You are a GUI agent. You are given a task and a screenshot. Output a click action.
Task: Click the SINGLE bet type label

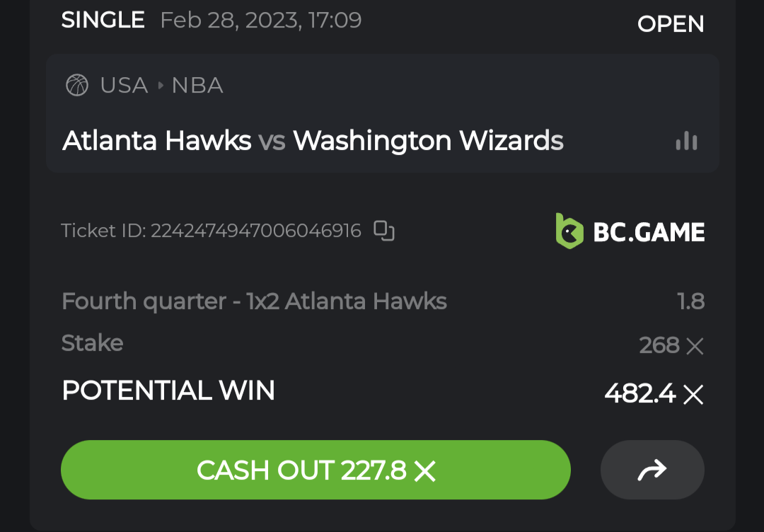click(103, 20)
